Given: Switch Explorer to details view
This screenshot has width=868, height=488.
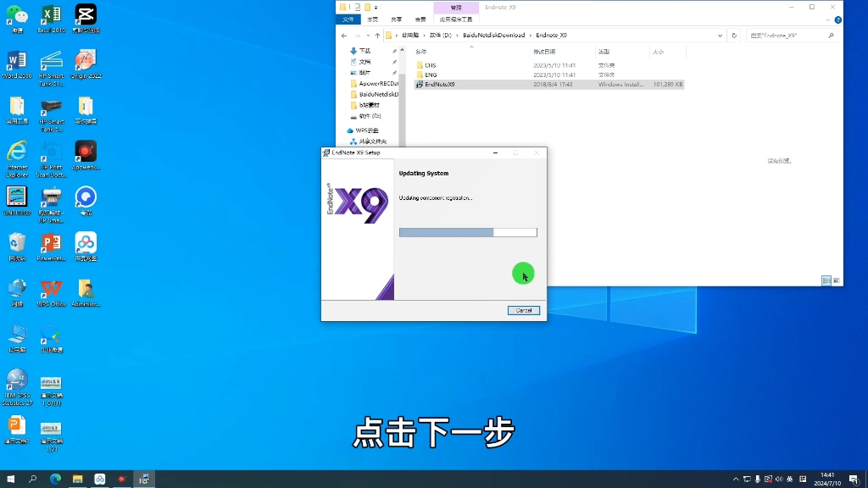Looking at the screenshot, I should coord(826,281).
